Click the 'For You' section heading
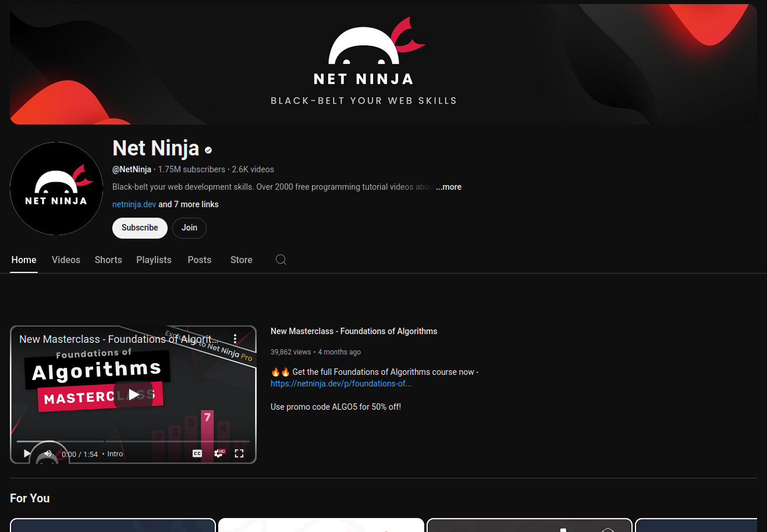767x532 pixels. coord(30,498)
